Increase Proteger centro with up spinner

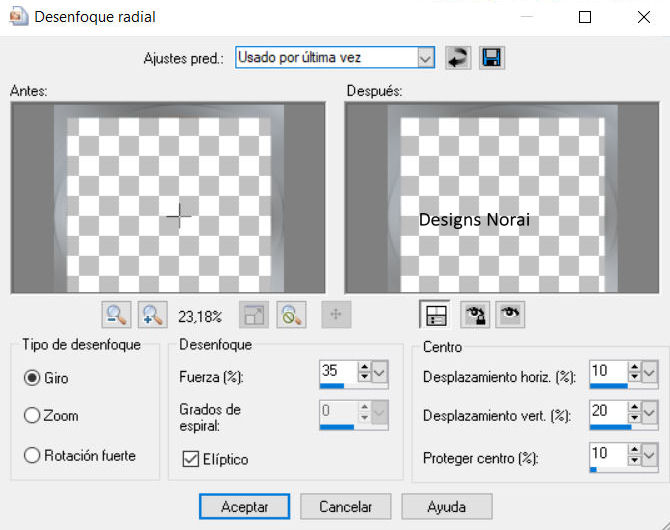pyautogui.click(x=635, y=450)
